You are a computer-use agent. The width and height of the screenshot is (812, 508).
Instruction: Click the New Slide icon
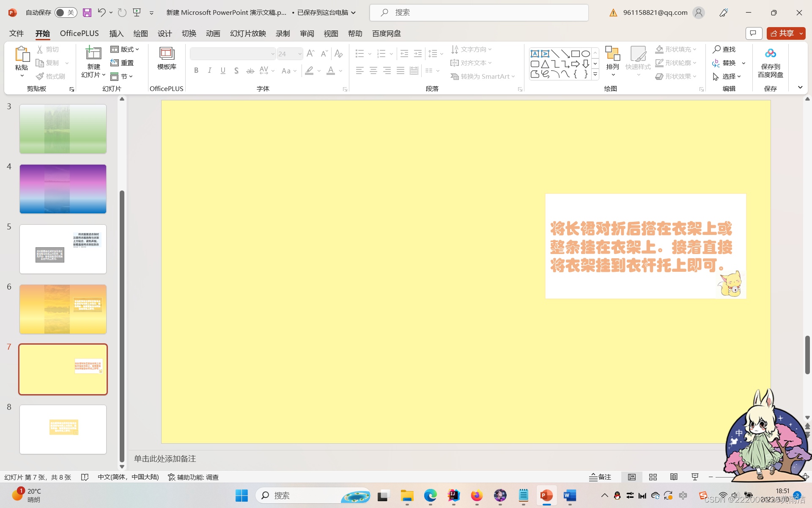point(93,53)
